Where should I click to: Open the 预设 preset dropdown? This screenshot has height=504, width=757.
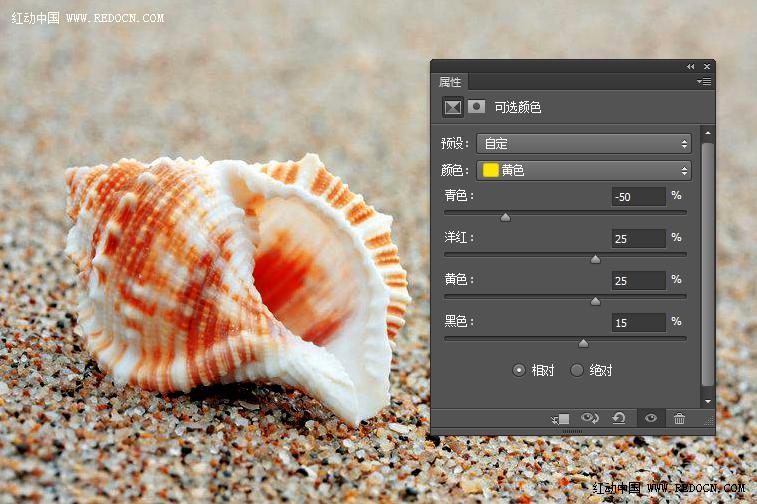click(x=584, y=144)
